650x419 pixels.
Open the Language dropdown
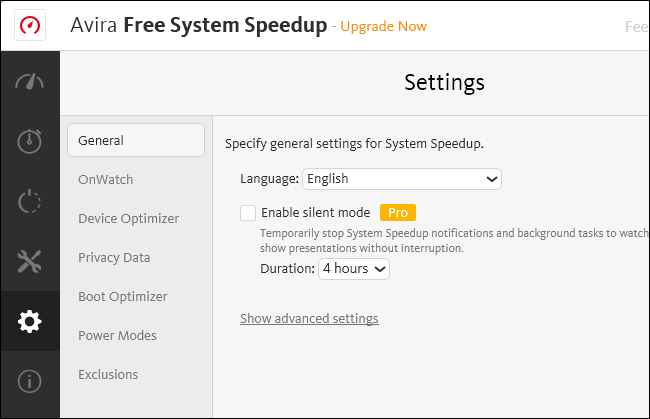tap(401, 179)
